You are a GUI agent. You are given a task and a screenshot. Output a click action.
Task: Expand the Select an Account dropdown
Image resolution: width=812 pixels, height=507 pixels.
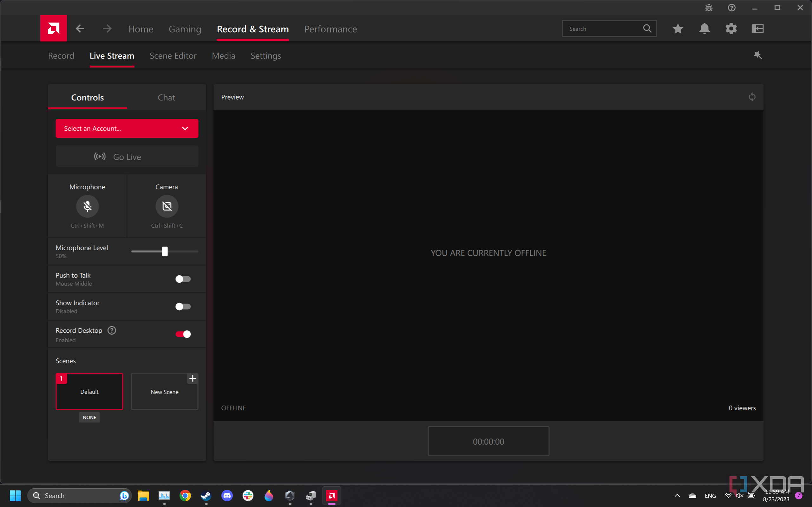[x=127, y=128]
